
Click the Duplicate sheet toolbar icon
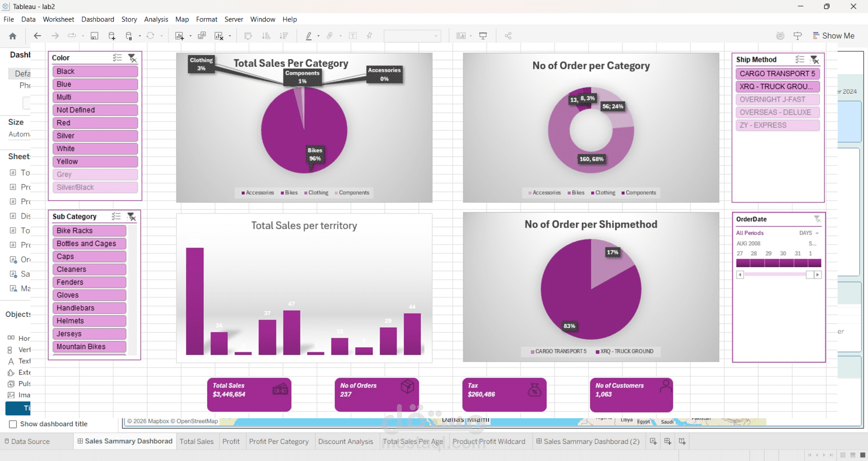coord(202,36)
